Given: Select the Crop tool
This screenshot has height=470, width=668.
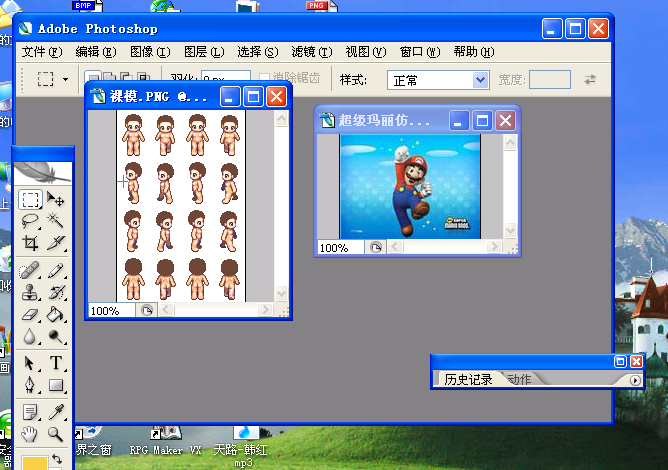Looking at the screenshot, I should point(30,243).
